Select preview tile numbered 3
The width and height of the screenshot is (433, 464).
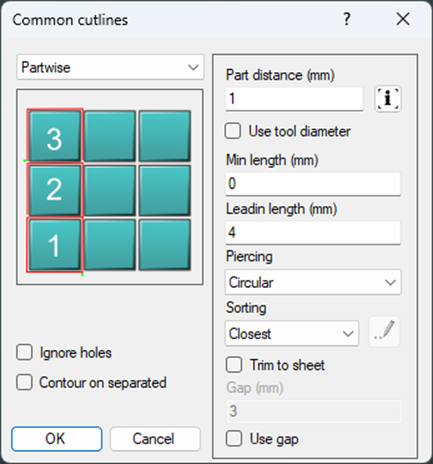coord(55,136)
